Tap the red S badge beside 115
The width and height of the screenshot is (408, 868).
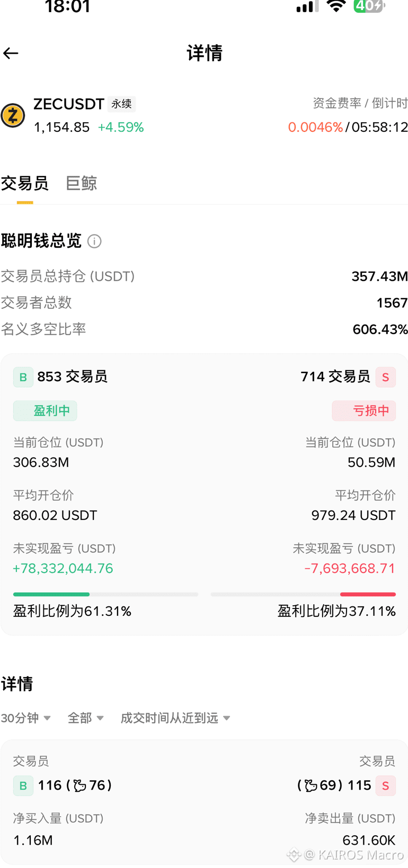click(385, 785)
